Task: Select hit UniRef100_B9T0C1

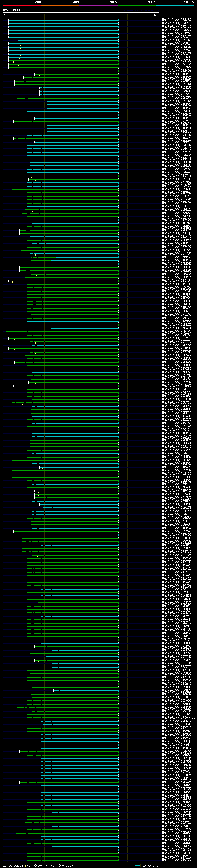Action: pyautogui.click(x=177, y=772)
